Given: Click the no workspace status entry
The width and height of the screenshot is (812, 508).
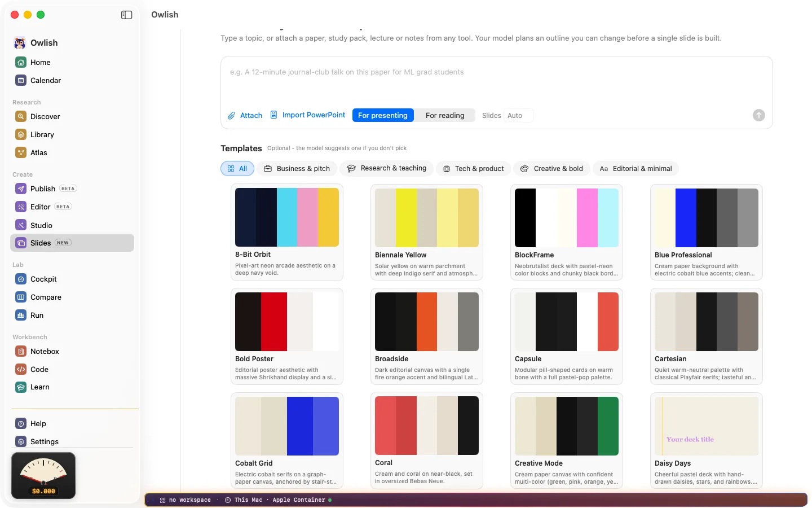Looking at the screenshot, I should pos(185,500).
